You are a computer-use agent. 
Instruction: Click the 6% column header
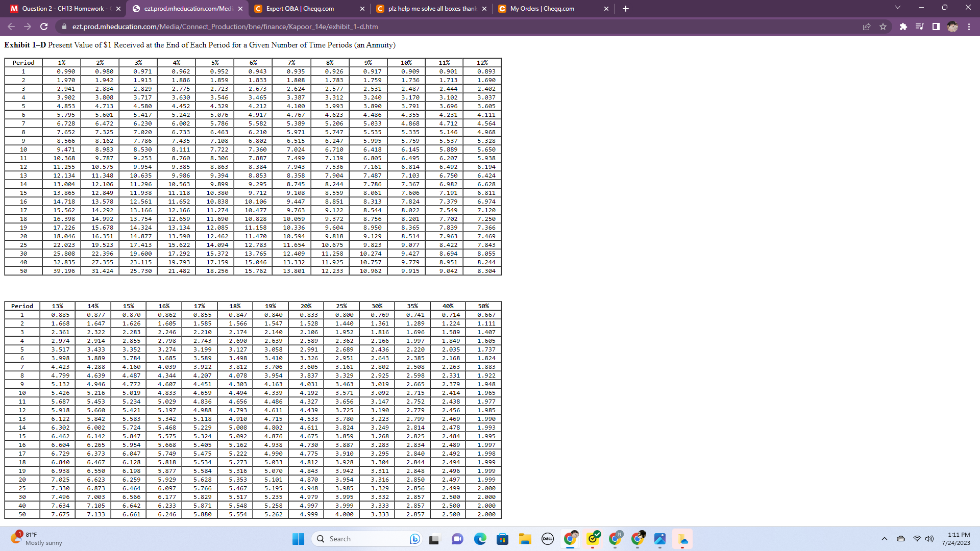point(253,63)
